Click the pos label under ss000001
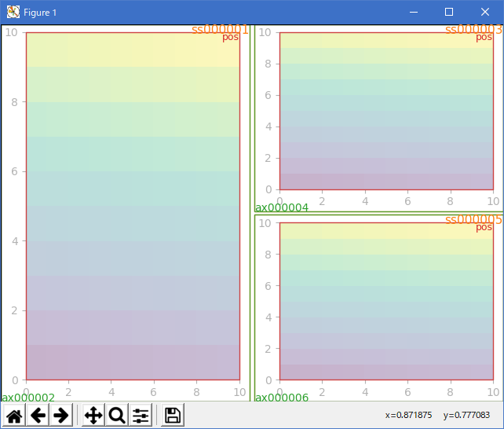 (x=231, y=37)
